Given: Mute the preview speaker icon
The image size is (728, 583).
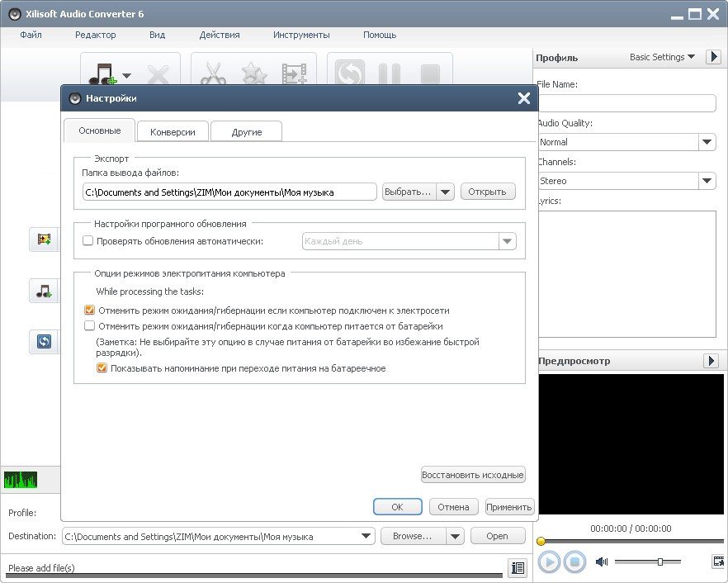Looking at the screenshot, I should pos(601,562).
